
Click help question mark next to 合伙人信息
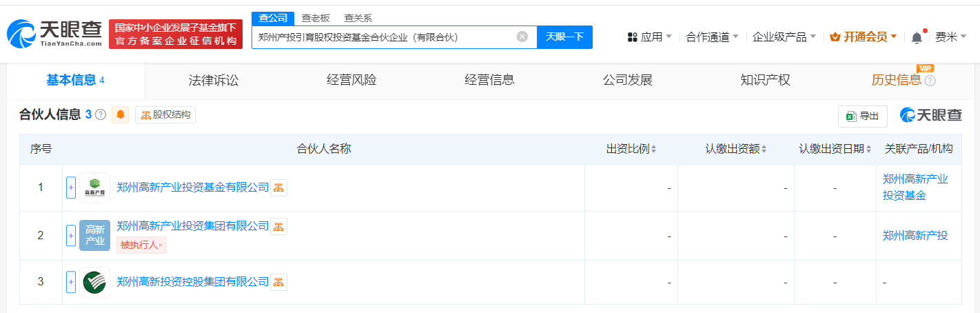point(101,115)
